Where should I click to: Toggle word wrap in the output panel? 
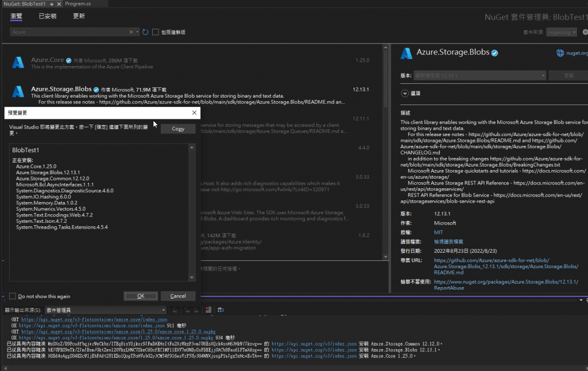click(x=220, y=310)
